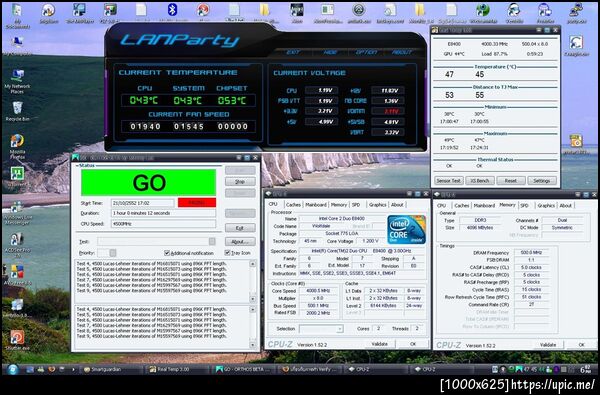Click up arrow of lower ORTHOS log scrollbar

(253, 309)
